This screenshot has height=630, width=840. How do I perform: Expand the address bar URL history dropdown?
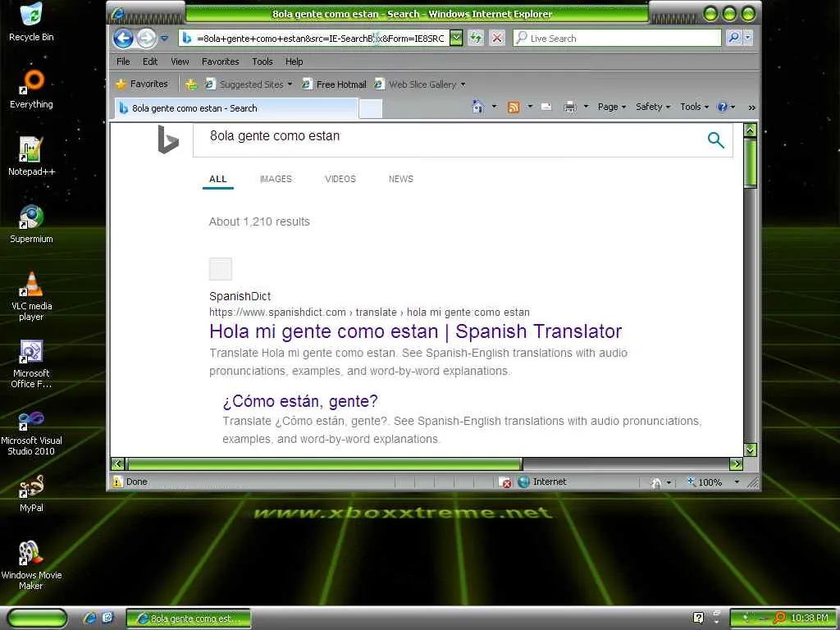coord(456,38)
